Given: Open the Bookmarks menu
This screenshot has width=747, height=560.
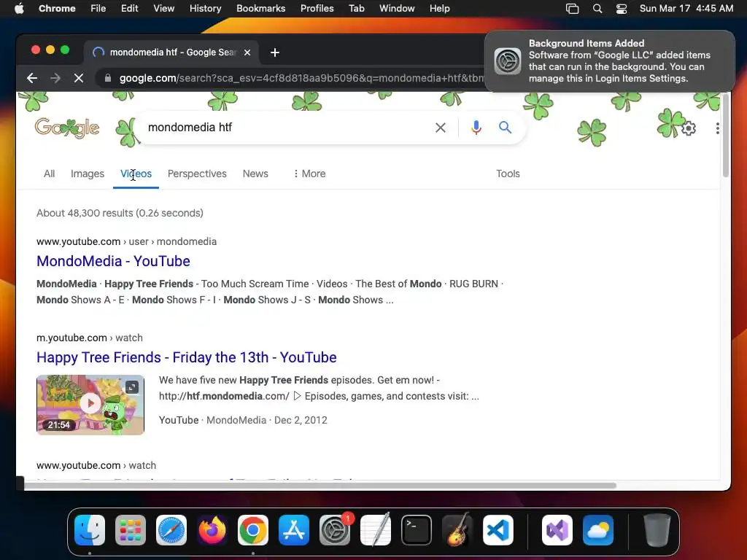Looking at the screenshot, I should click(x=260, y=9).
